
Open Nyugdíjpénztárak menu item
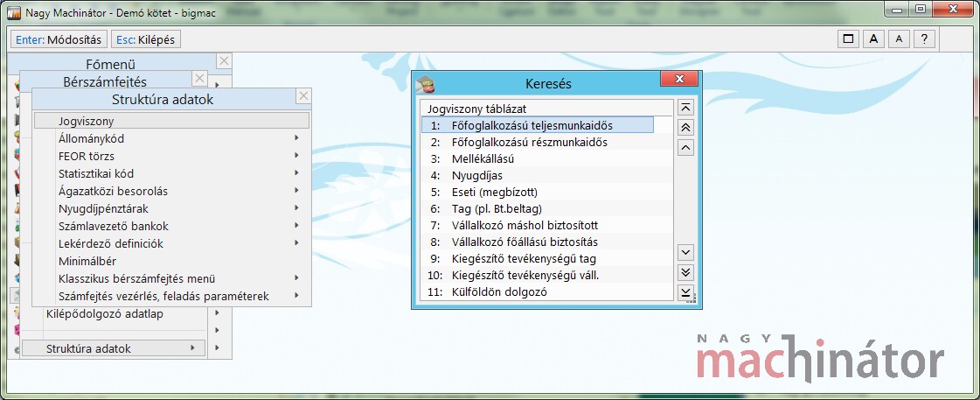pos(171,208)
